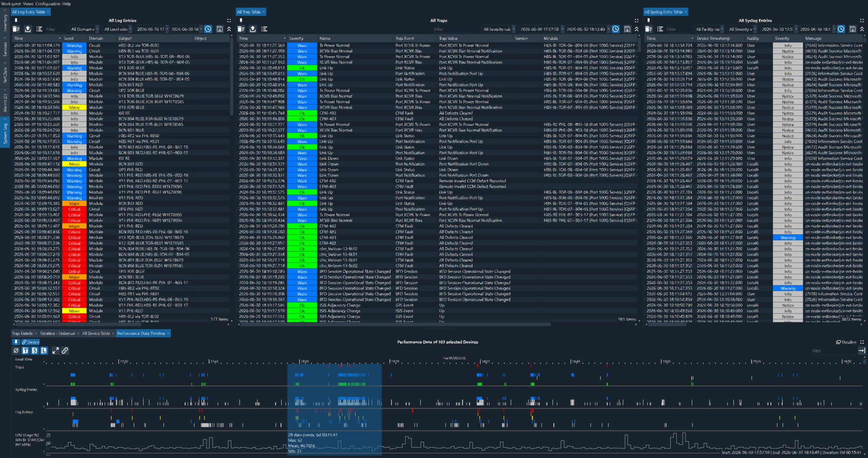Click list options icon in All Syslog Entries toolbar

[x=660, y=29]
